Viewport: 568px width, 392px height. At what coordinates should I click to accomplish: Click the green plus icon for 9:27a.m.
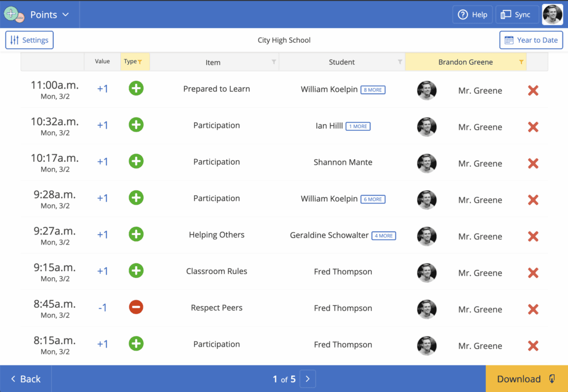point(136,234)
